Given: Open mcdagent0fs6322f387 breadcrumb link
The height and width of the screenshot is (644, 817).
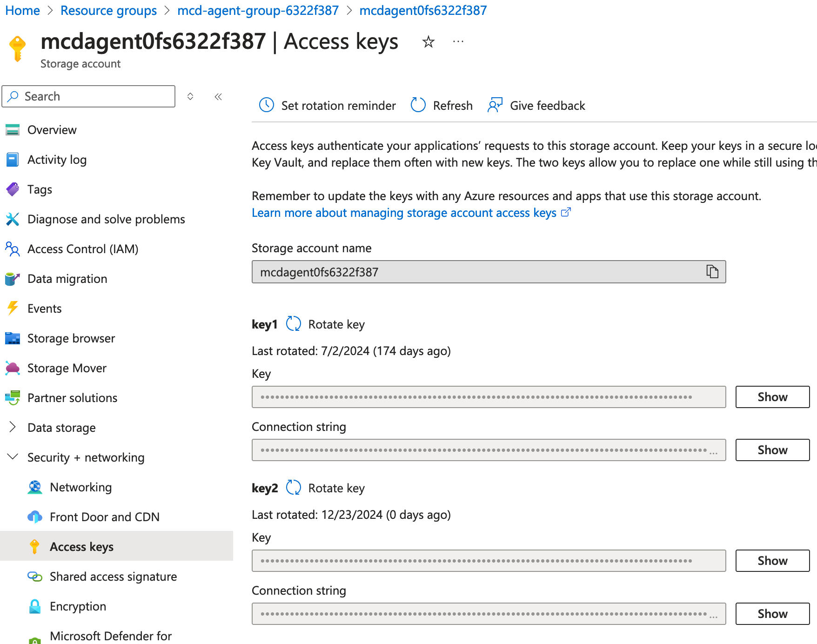Looking at the screenshot, I should tap(423, 10).
